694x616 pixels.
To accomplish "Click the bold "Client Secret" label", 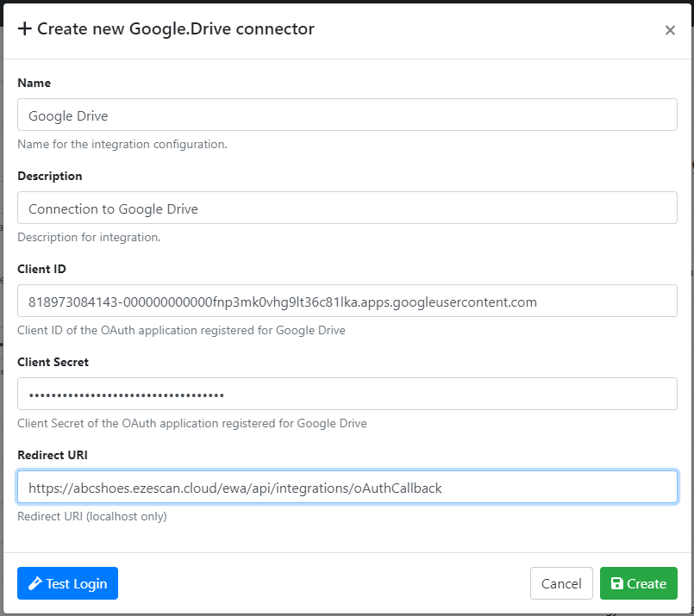I will click(53, 362).
